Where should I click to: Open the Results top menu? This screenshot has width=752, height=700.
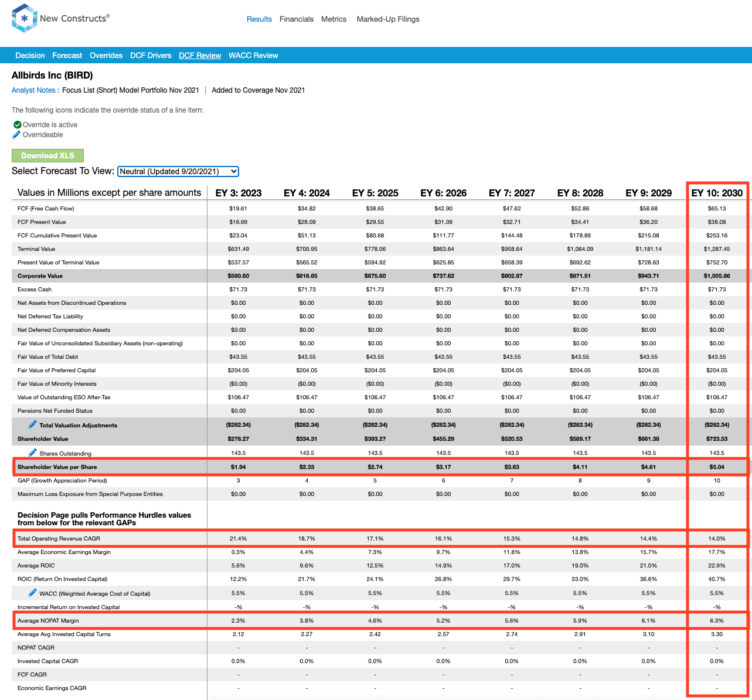click(x=259, y=19)
